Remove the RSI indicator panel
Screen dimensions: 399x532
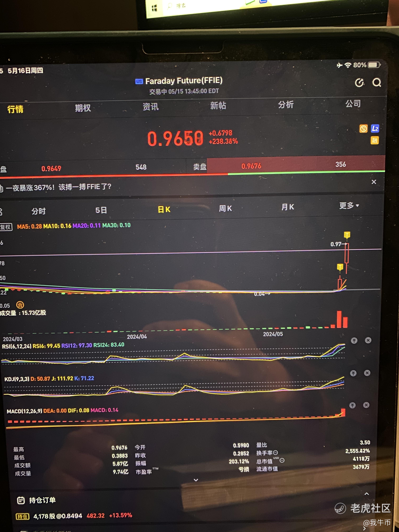[368, 340]
